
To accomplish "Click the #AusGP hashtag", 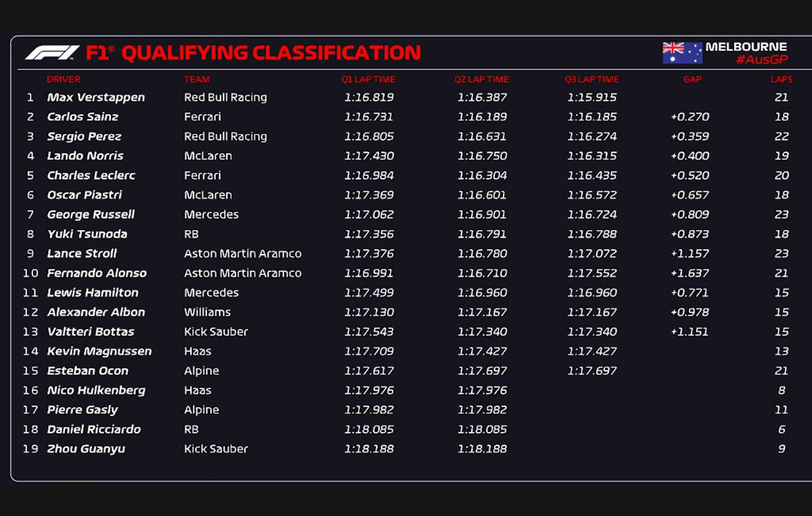I will point(762,60).
